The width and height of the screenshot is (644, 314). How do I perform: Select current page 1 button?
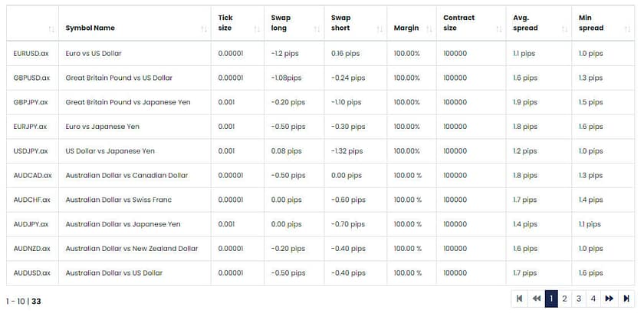click(x=551, y=299)
